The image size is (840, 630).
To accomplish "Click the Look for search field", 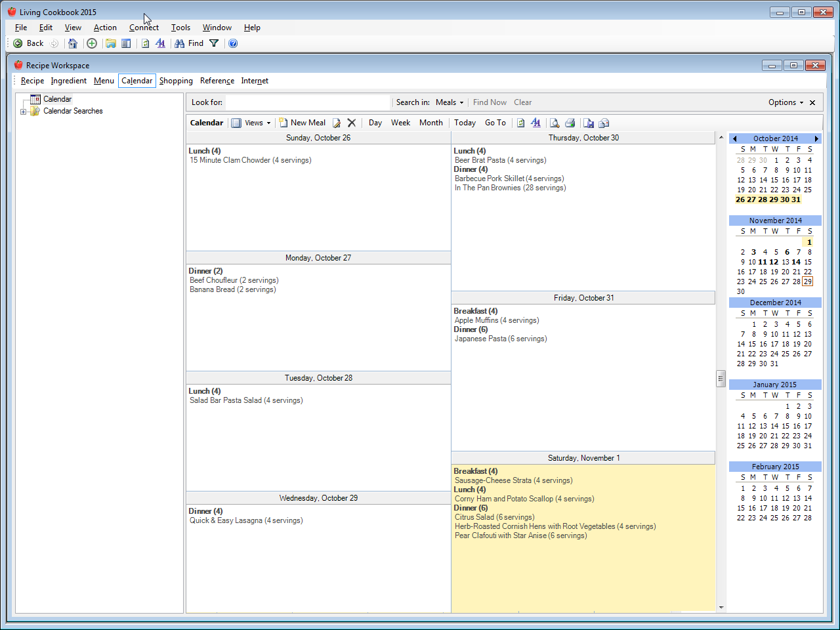I will [308, 102].
